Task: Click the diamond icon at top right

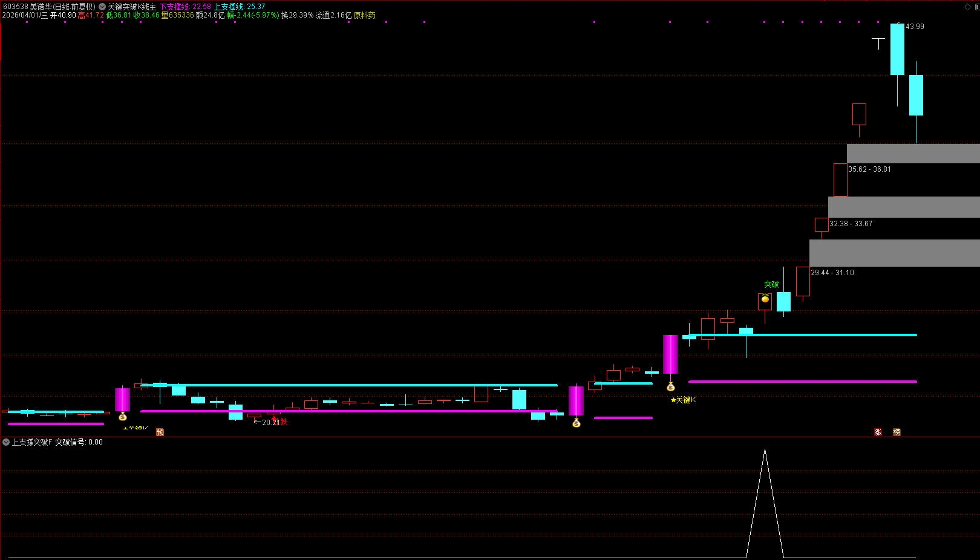Action: pos(967,7)
